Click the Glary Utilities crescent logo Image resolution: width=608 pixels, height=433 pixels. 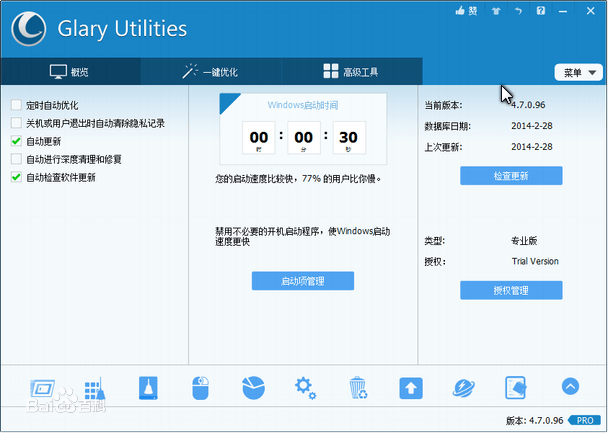point(29,29)
